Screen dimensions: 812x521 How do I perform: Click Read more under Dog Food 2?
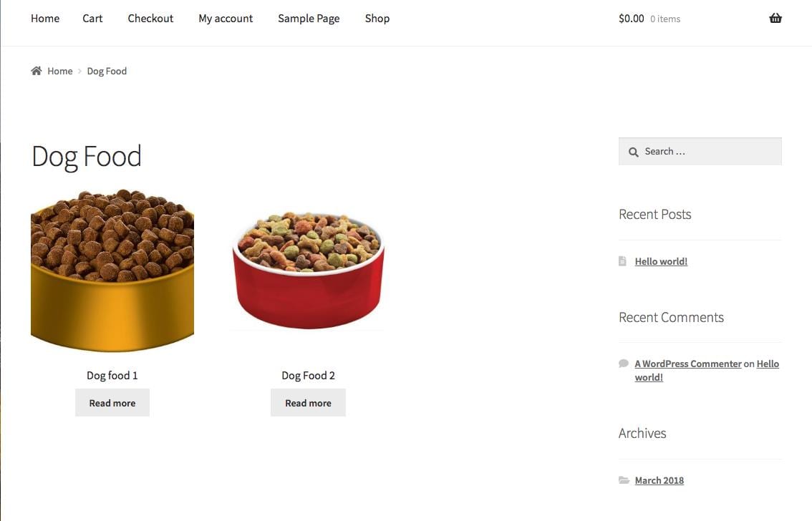308,403
